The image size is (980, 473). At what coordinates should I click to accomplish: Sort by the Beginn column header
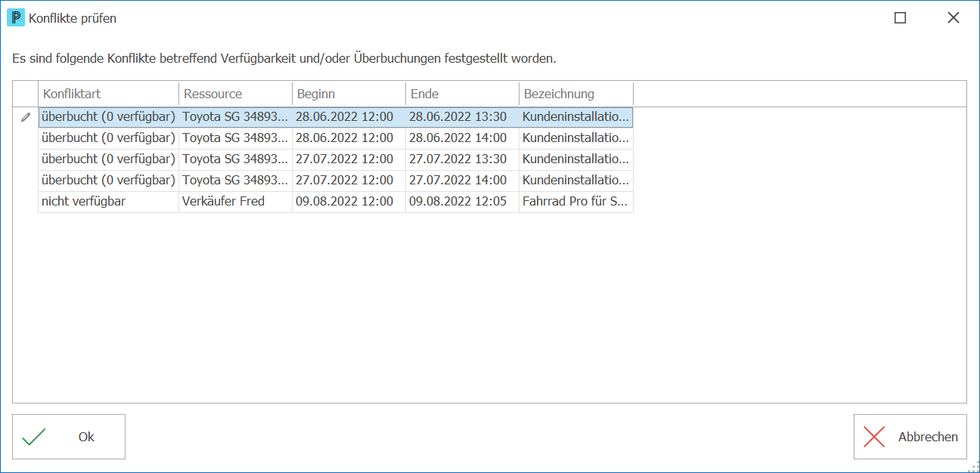coord(349,94)
